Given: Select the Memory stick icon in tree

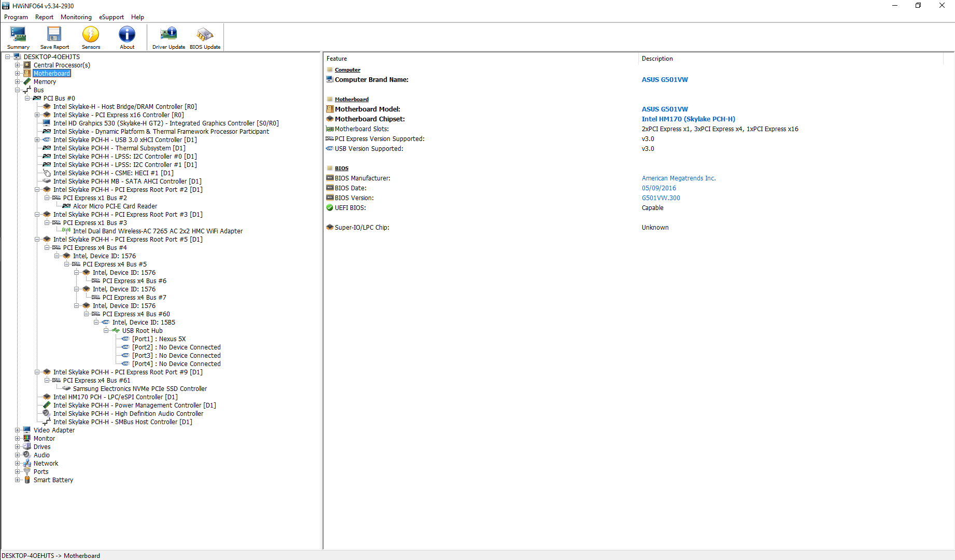Looking at the screenshot, I should coord(27,81).
